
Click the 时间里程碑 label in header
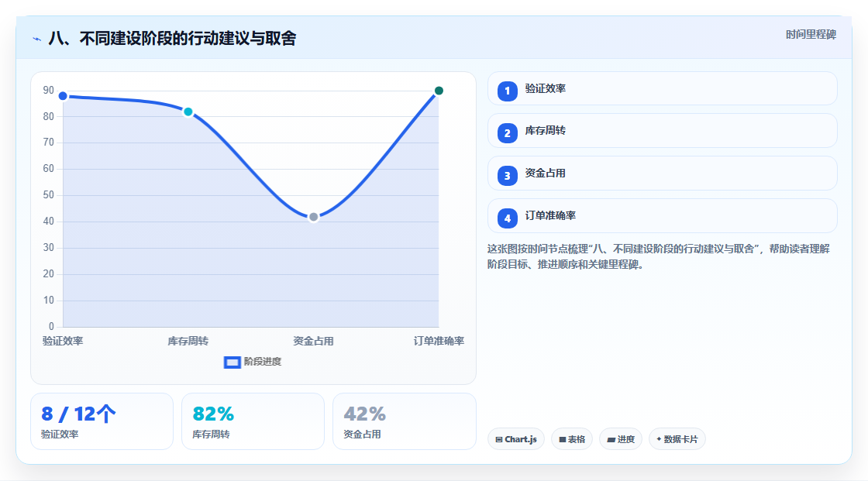pyautogui.click(x=811, y=35)
